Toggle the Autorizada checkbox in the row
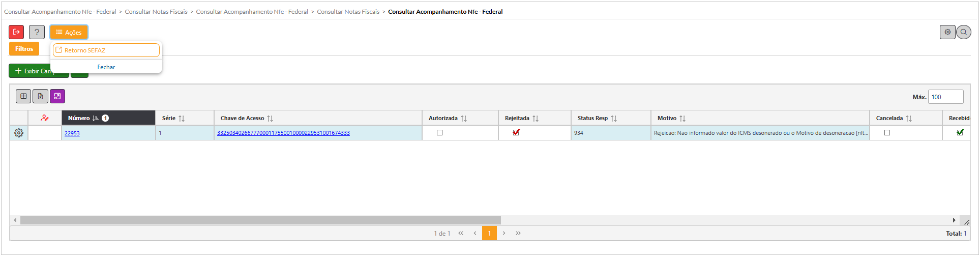This screenshot has width=980, height=256. 440,132
